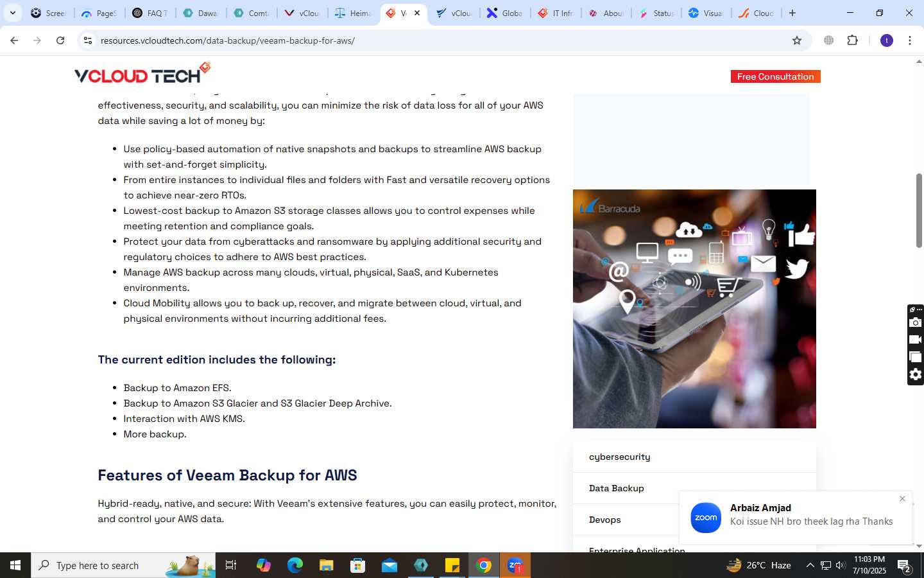Switch to the Screen tab
The image size is (924, 578).
(48, 13)
